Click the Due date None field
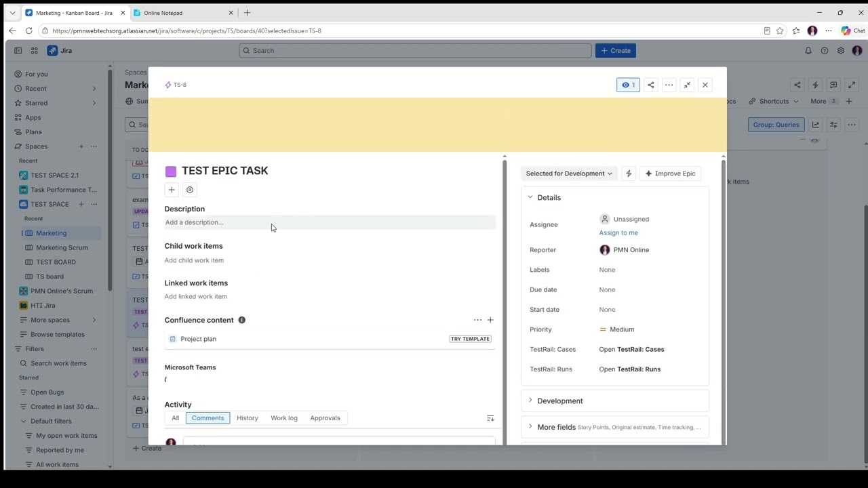The width and height of the screenshot is (868, 488). 607,289
